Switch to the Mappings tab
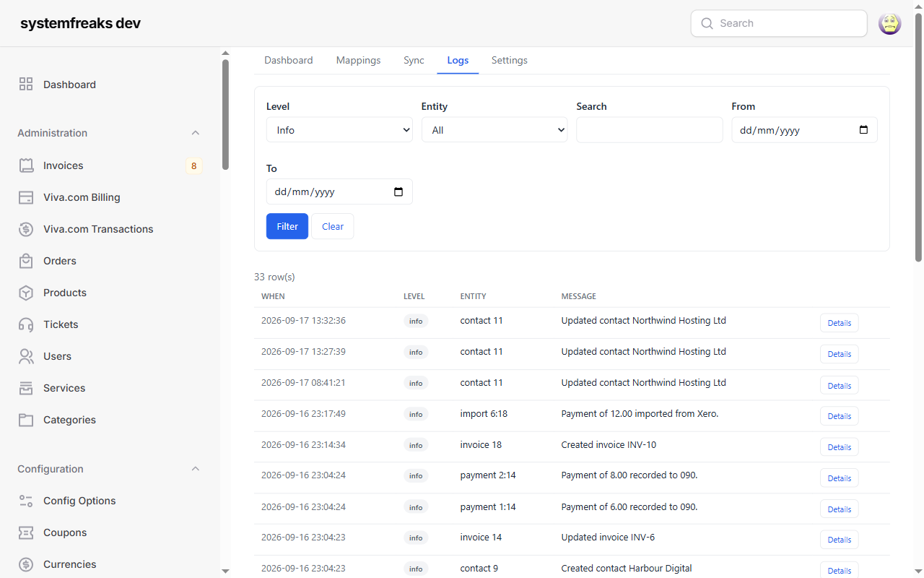This screenshot has height=578, width=924. pyautogui.click(x=358, y=60)
